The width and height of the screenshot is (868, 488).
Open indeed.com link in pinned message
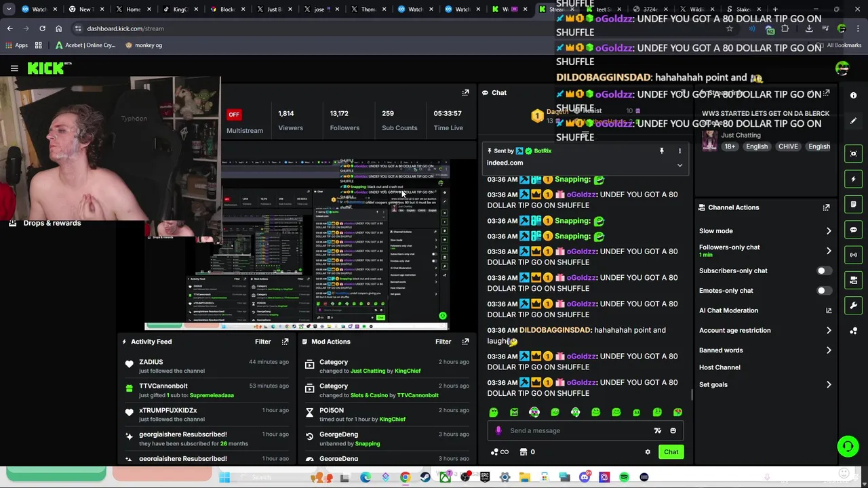pos(505,163)
